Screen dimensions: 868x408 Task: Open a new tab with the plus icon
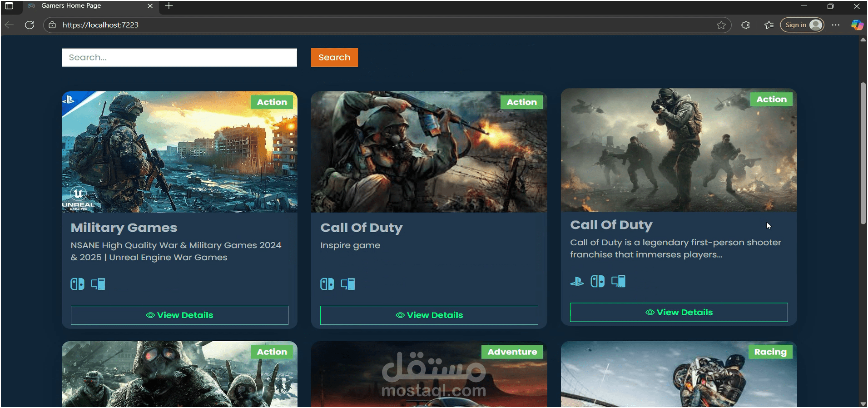(x=169, y=5)
